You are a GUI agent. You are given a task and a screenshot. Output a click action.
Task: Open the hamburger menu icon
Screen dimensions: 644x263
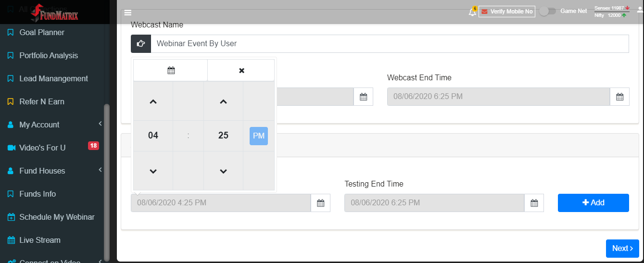(x=127, y=13)
